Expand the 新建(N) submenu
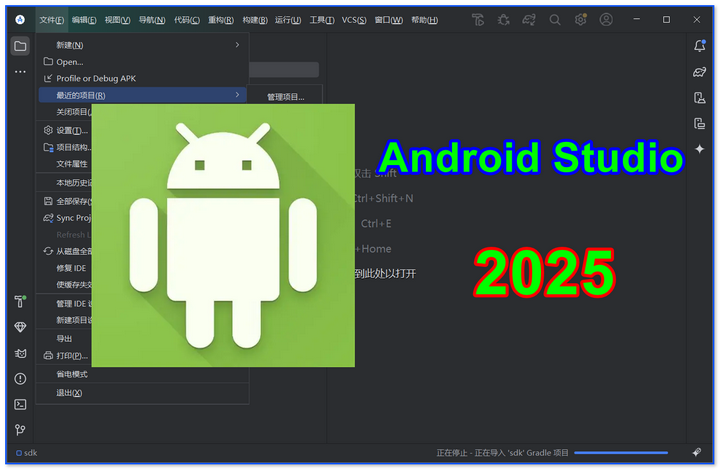720x470 pixels. tap(142, 45)
